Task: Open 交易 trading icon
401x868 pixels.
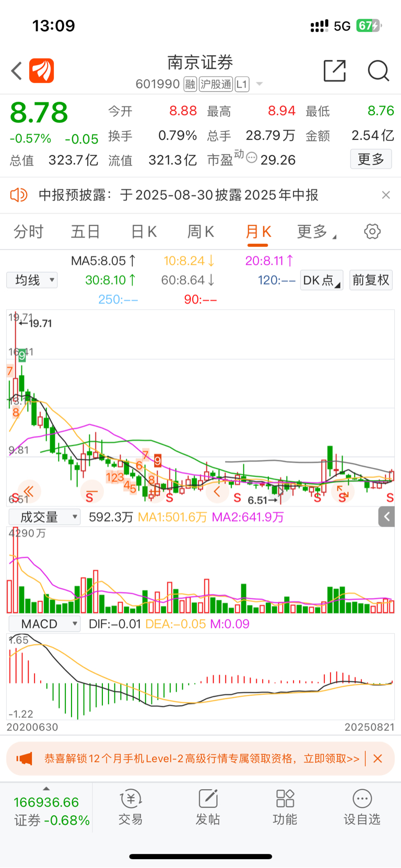Action: click(131, 807)
